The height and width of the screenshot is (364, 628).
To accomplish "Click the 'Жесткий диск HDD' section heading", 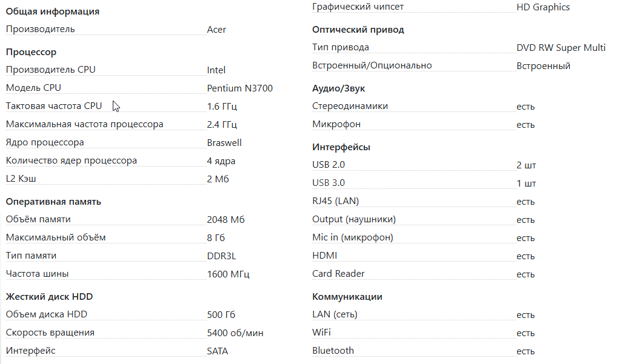I will [x=49, y=297].
